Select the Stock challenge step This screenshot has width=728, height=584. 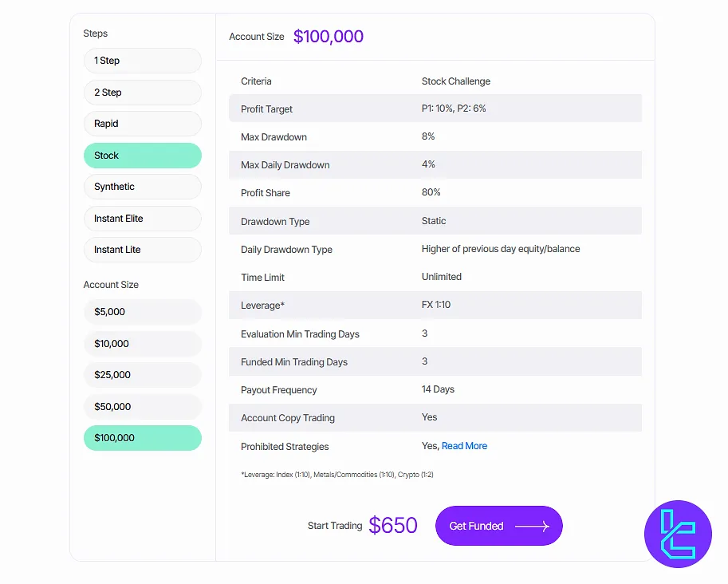(x=142, y=156)
